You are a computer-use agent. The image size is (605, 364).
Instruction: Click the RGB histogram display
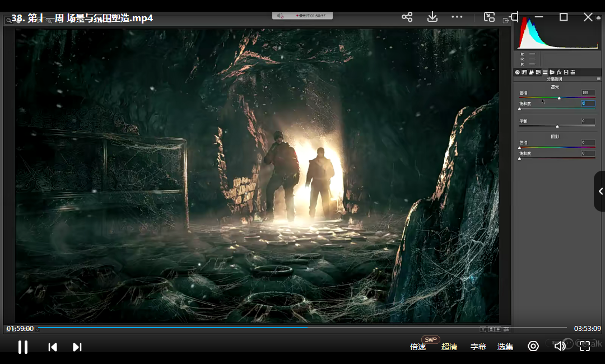pos(559,33)
